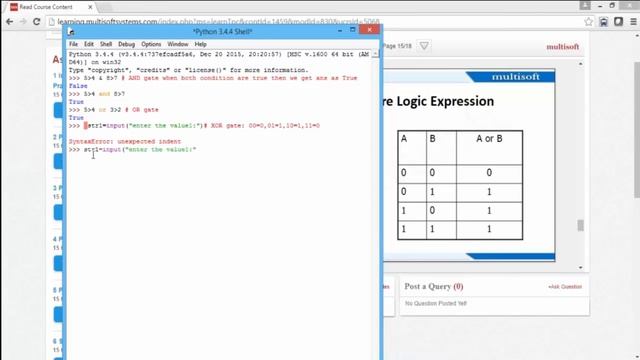Screen dimensions: 640x360
Task: Click the shell line '5>4 or 3>2 # OR gate'
Action: (113, 110)
